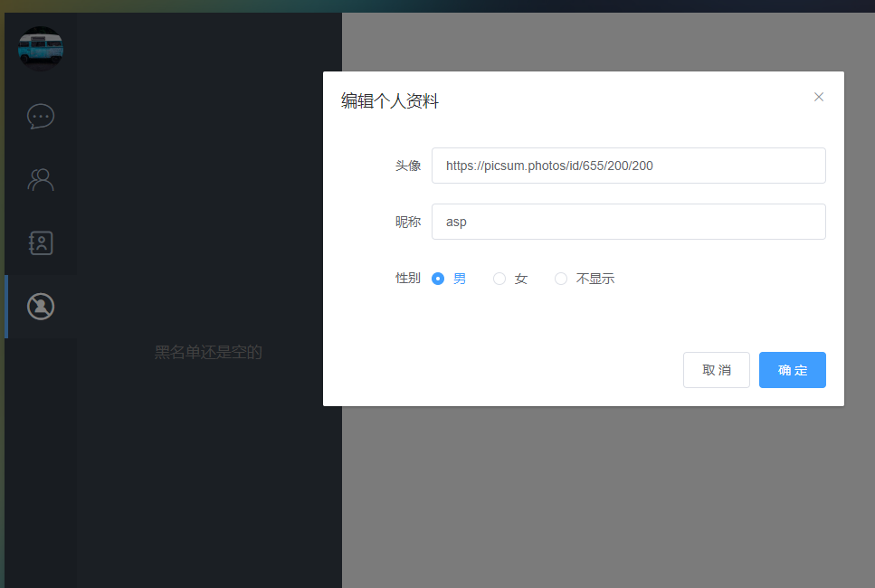
Task: Focus the 头像 URL input field
Action: click(628, 166)
